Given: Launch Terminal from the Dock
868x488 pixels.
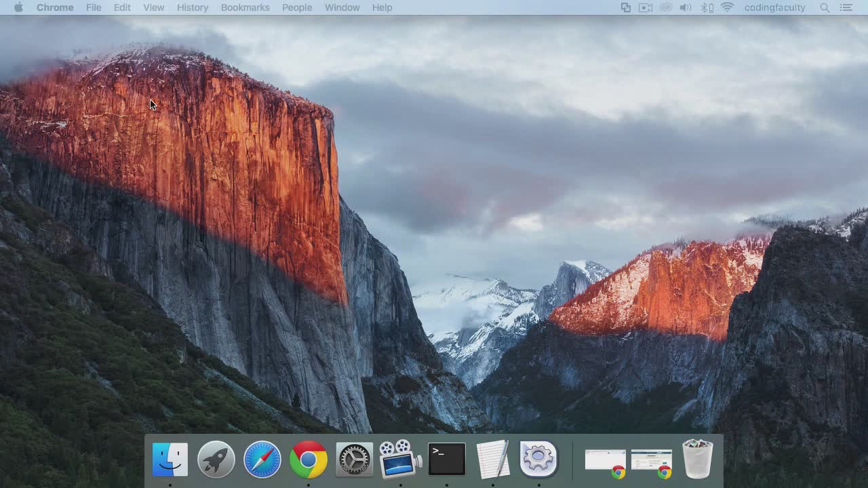Looking at the screenshot, I should tap(447, 460).
